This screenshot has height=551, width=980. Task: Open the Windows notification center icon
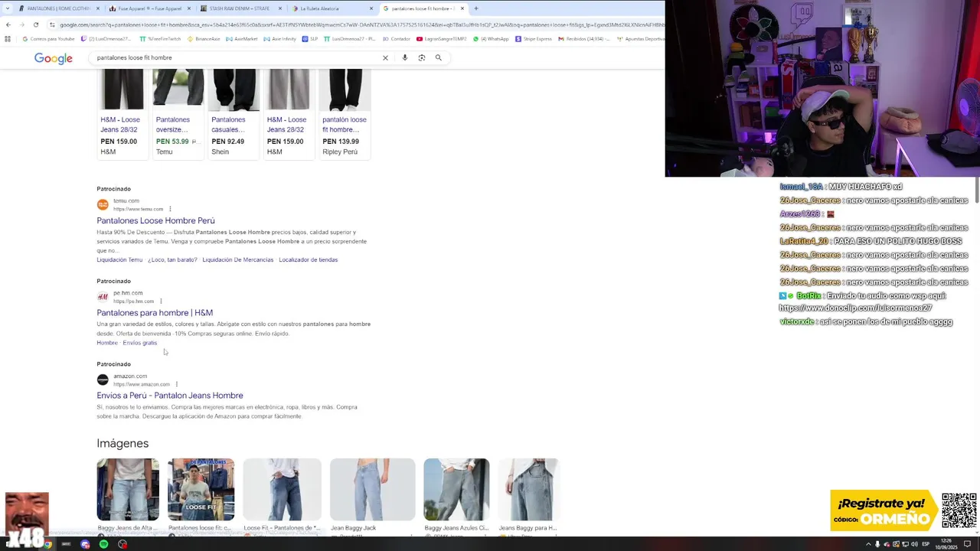(x=968, y=544)
